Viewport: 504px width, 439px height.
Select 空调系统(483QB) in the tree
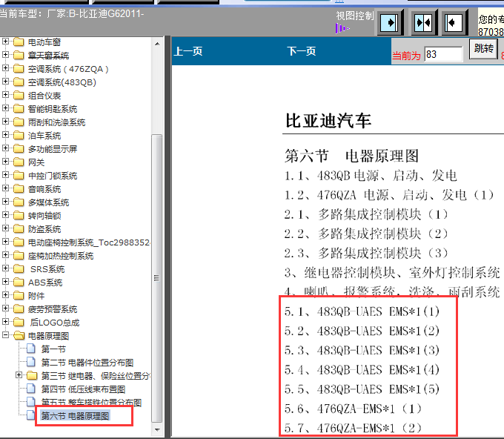[62, 82]
